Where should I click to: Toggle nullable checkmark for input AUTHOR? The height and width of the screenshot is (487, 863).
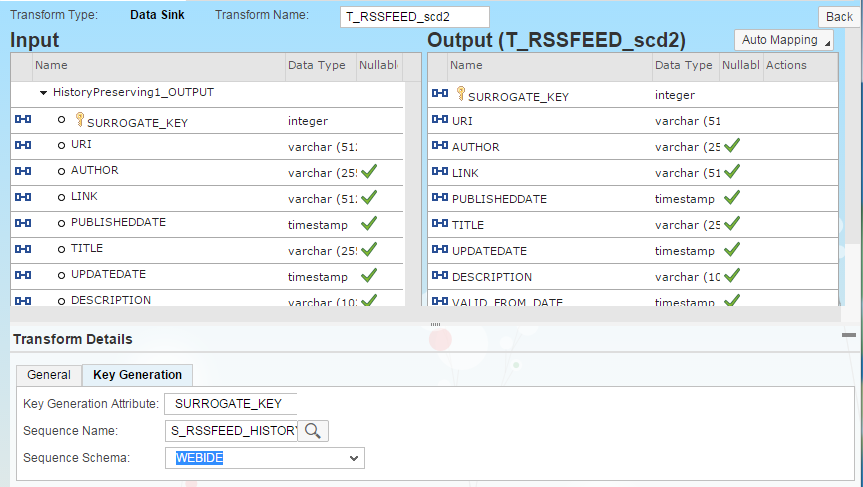point(369,171)
